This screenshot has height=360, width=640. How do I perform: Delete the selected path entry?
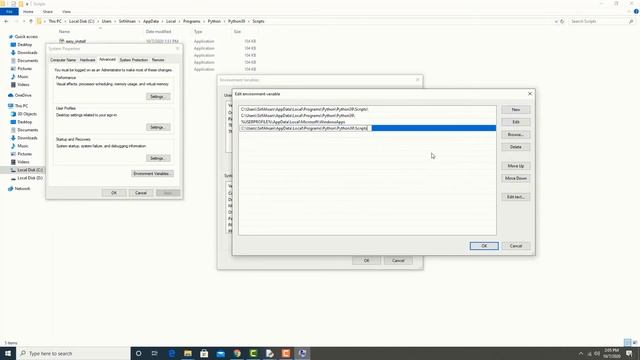pos(516,147)
